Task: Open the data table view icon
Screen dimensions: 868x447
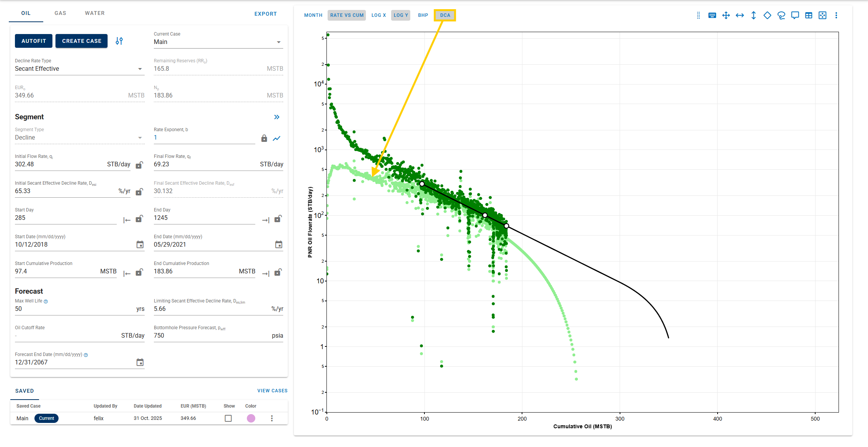Action: click(x=809, y=15)
